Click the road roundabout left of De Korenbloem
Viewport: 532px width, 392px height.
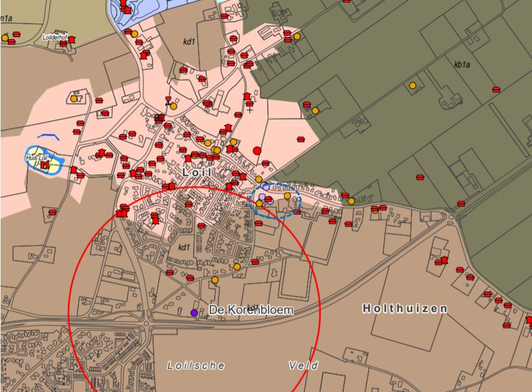click(146, 323)
